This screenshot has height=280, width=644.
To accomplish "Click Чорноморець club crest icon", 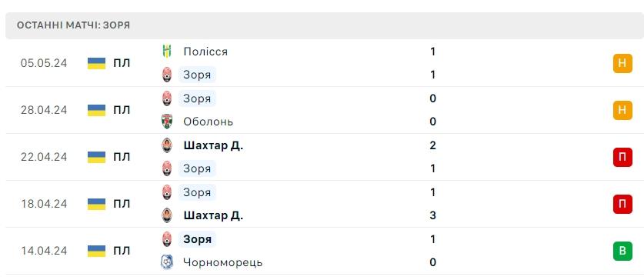I will coord(167,262).
